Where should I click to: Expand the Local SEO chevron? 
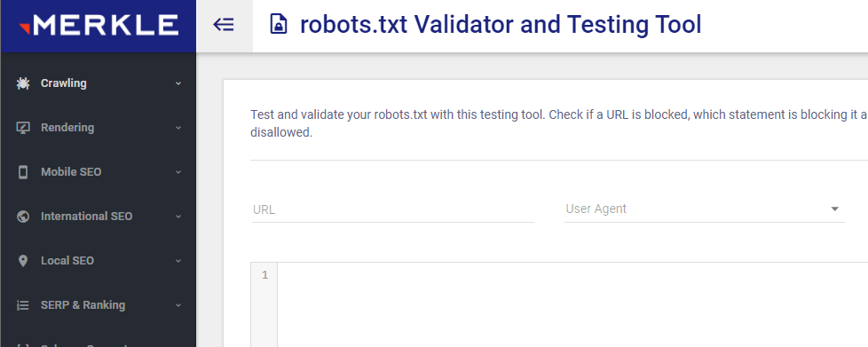click(178, 261)
